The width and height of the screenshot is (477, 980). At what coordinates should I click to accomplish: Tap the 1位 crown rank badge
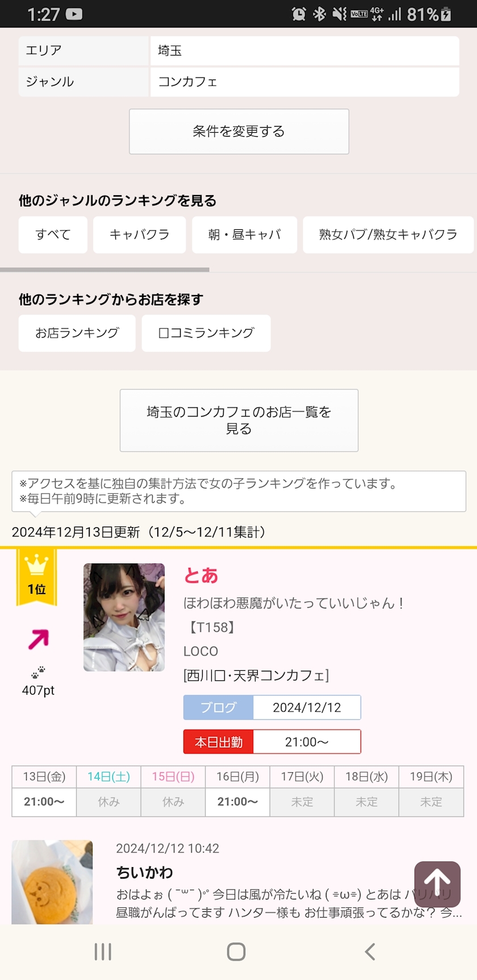37,577
